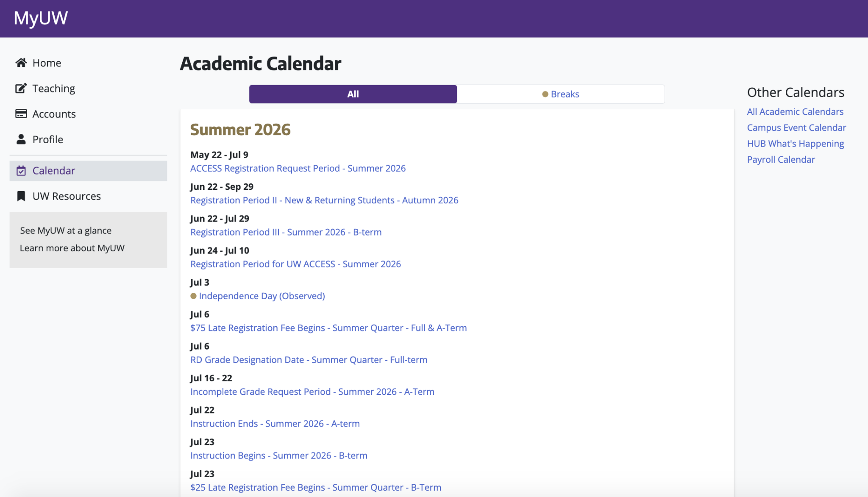Open the MyUW logo in header
The height and width of the screenshot is (497, 868).
(41, 18)
